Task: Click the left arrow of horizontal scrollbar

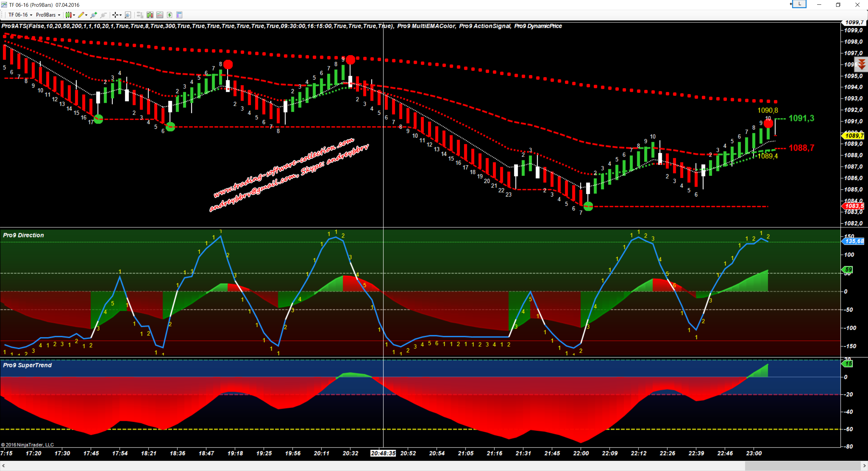Action: point(3,466)
